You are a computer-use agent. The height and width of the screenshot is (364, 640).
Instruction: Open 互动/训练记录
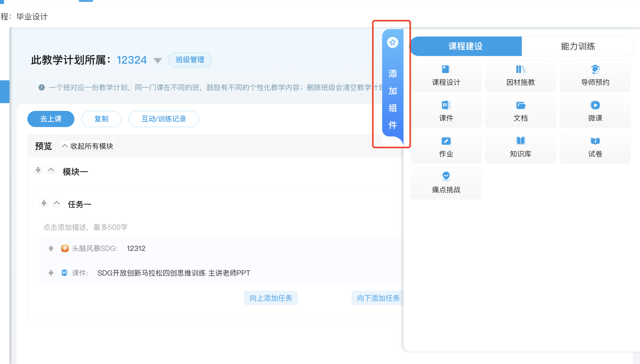point(164,119)
